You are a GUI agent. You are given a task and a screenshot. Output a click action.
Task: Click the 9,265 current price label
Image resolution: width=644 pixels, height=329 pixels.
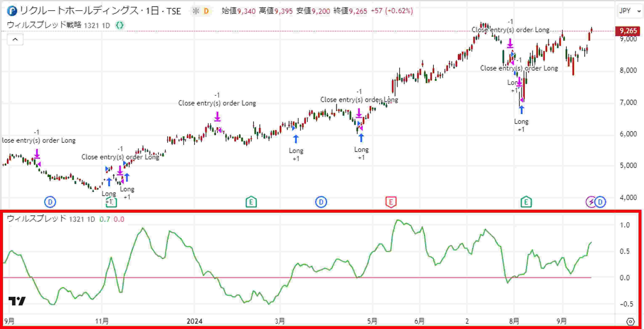point(628,31)
